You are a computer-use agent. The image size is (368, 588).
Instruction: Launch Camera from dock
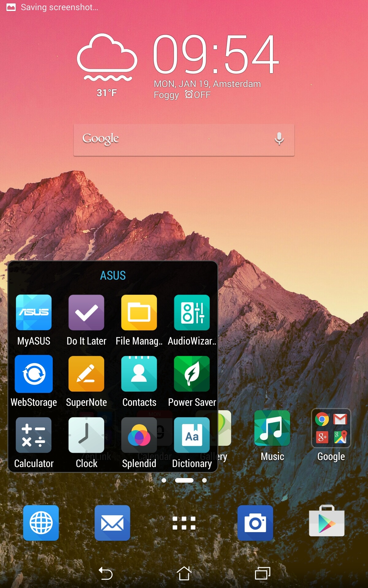[x=255, y=523]
